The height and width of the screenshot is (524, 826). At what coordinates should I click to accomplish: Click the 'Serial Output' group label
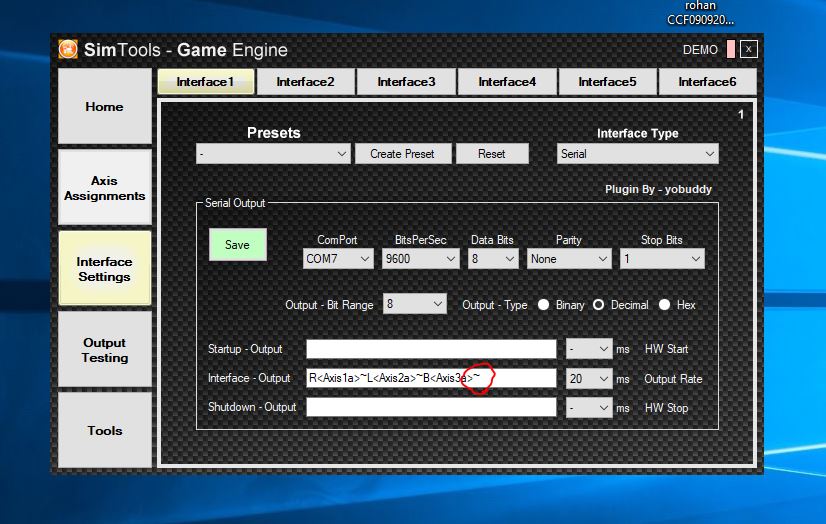coord(235,203)
